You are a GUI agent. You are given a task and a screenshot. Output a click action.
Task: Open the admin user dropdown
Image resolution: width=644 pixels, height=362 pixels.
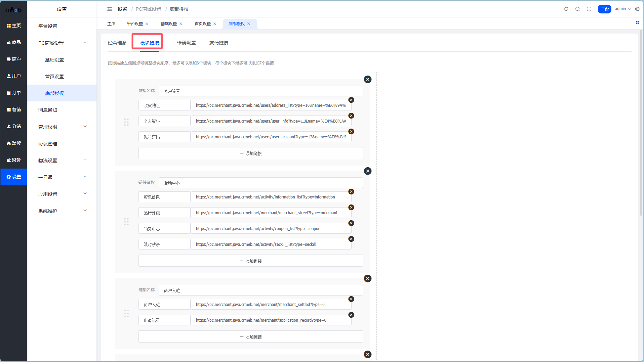coord(622,9)
